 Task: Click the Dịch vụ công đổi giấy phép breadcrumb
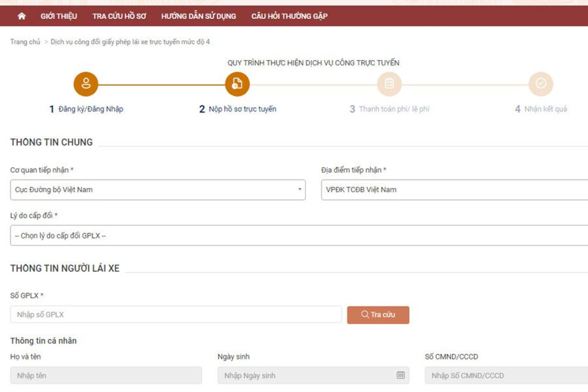130,42
